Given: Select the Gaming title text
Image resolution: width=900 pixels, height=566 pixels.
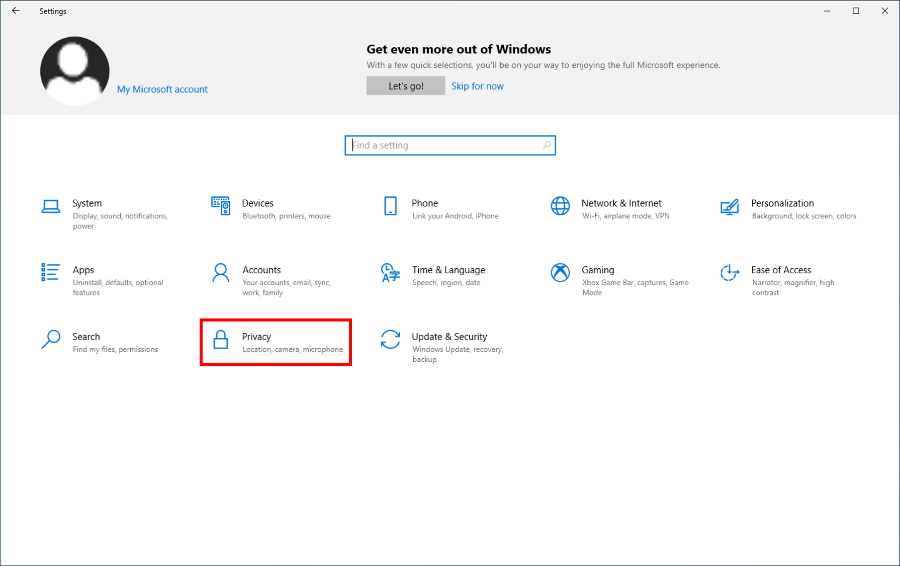Looking at the screenshot, I should pyautogui.click(x=598, y=270).
